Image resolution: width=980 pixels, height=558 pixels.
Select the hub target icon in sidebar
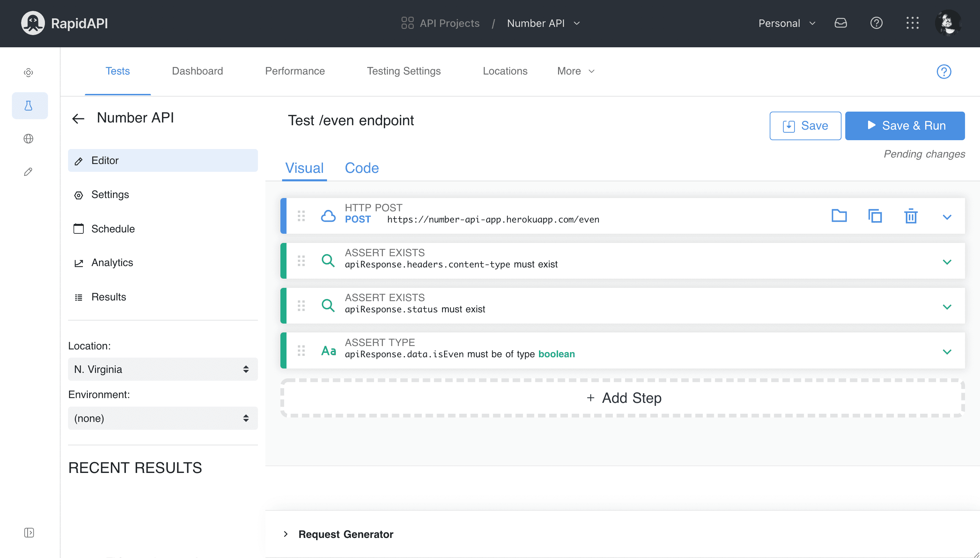tap(28, 72)
